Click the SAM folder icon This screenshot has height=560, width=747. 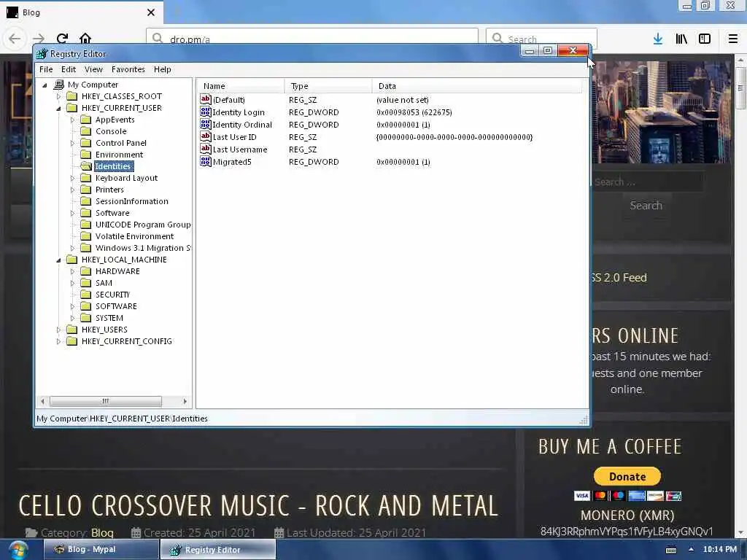[x=86, y=283]
